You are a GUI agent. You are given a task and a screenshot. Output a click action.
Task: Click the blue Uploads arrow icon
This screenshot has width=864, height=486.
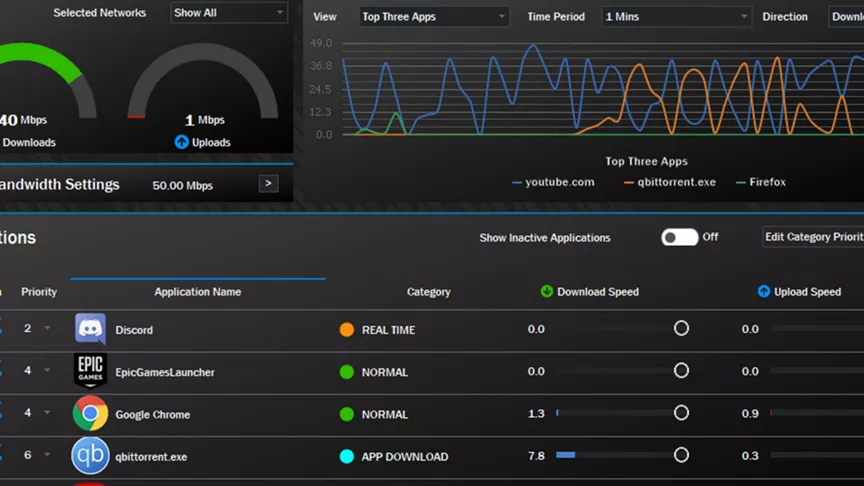(x=181, y=142)
